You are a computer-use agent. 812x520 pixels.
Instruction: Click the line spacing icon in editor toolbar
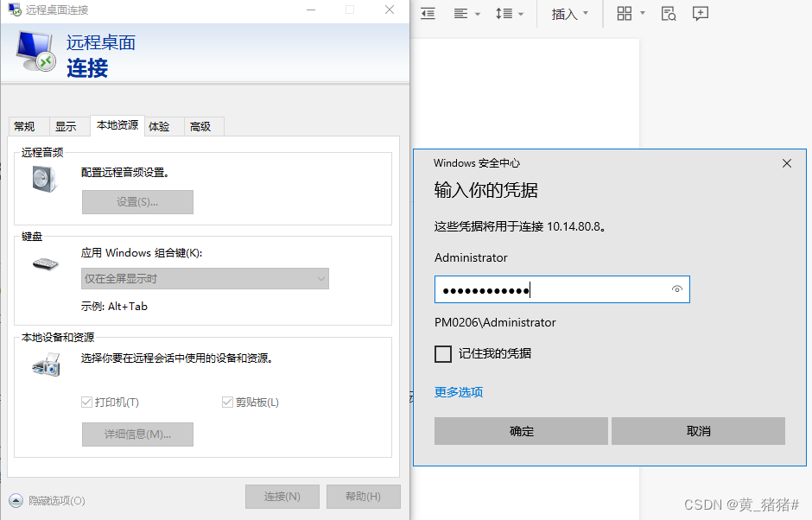pos(504,14)
